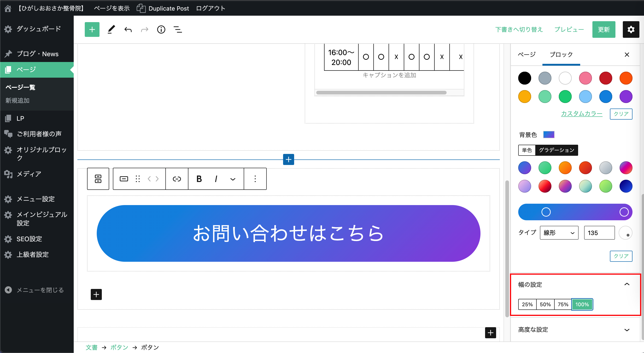Collapse the 幅の設定 panel
Screen dimensions: 644x353
click(626, 284)
